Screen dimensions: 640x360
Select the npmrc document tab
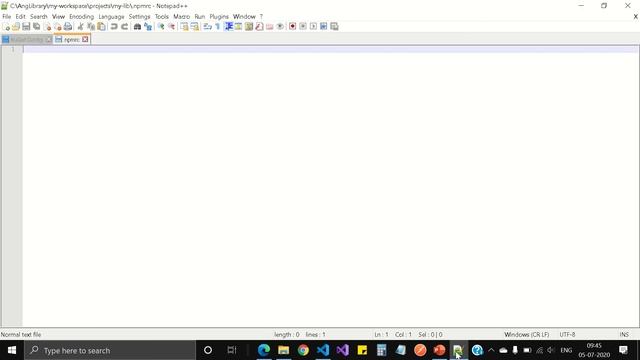point(71,40)
